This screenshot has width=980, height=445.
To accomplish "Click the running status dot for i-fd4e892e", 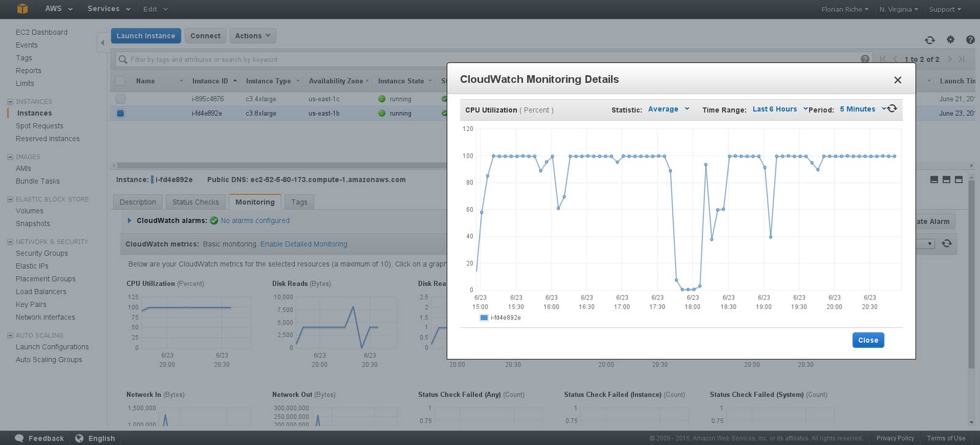I will click(382, 113).
